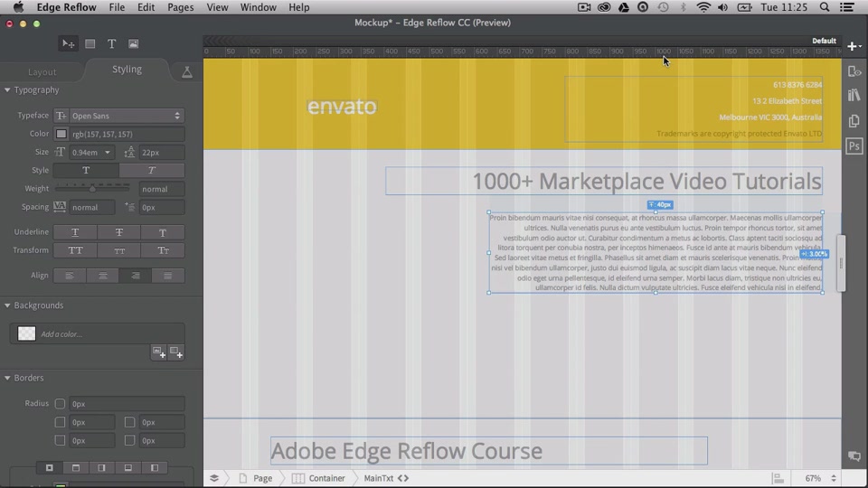
Task: Open the Wi-Fi status menu
Action: 703,7
